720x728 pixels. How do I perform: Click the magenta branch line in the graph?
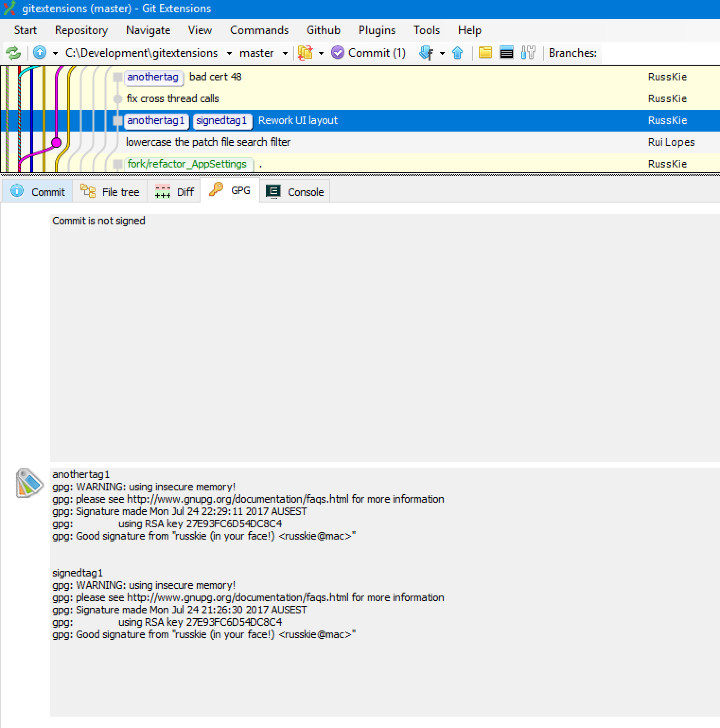(x=57, y=142)
